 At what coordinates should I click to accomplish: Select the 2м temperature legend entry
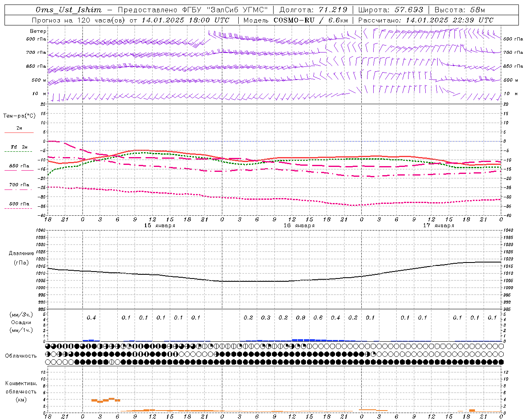(19, 128)
